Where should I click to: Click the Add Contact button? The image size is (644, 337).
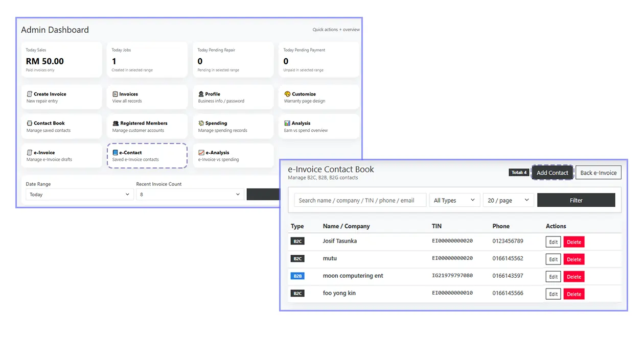pyautogui.click(x=553, y=173)
